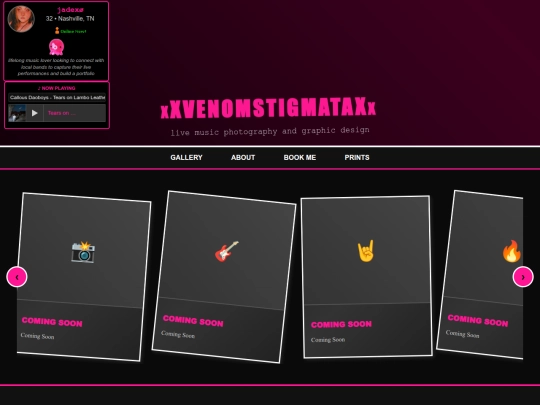Click 'Coming Soon' subtitle under the fire card
Image resolution: width=540 pixels, height=405 pixels.
coord(463,334)
